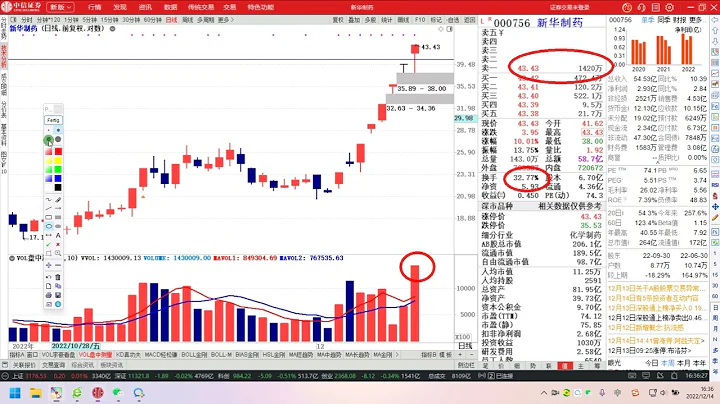Open the 发现 menu
720x404 pixels.
(x=120, y=7)
